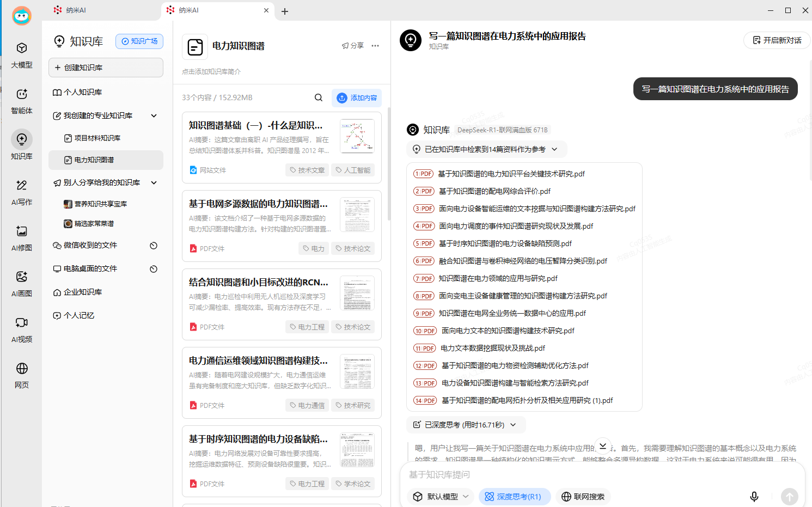Close the active 纳米AI tab

[x=266, y=10]
